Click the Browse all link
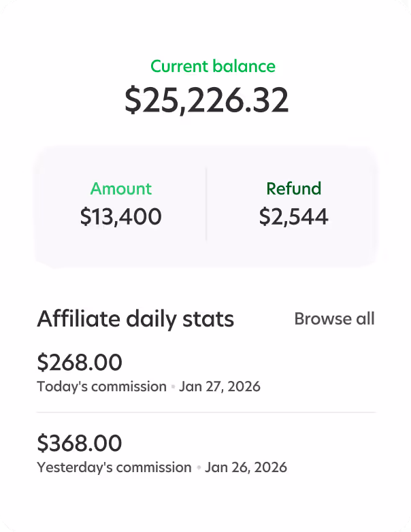 334,318
